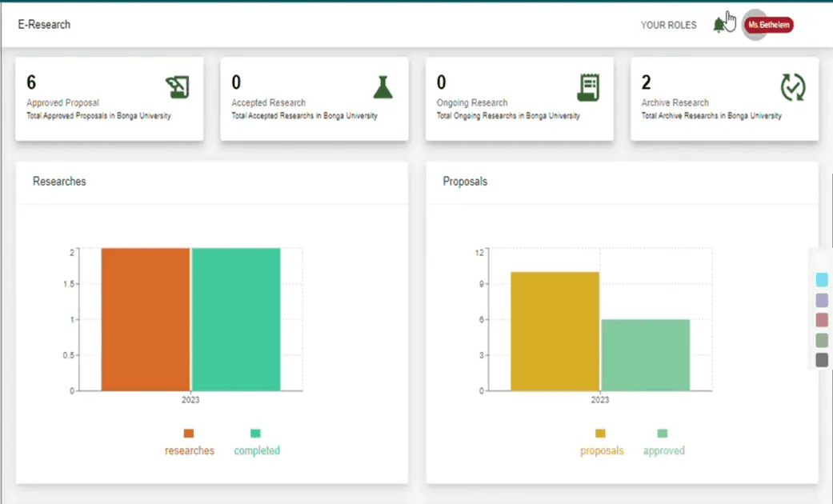Click the orange researches bar in the chart
Screen dimensions: 833x504
144,320
